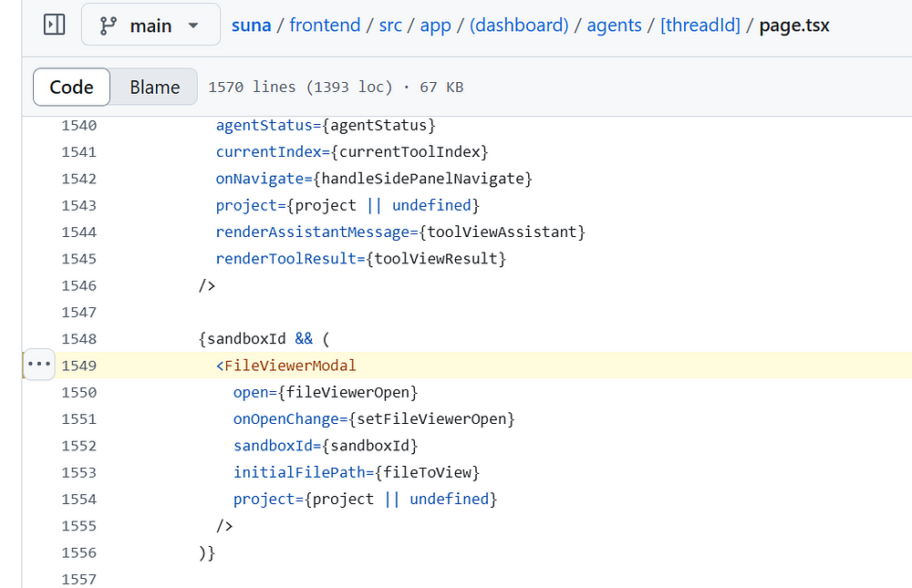The height and width of the screenshot is (588, 912).
Task: Open the suna repository breadcrumb link
Action: 252,26
